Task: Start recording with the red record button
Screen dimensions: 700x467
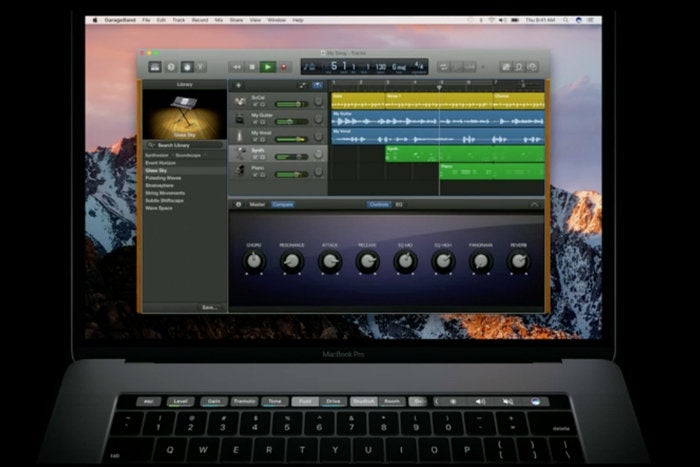Action: pos(283,67)
